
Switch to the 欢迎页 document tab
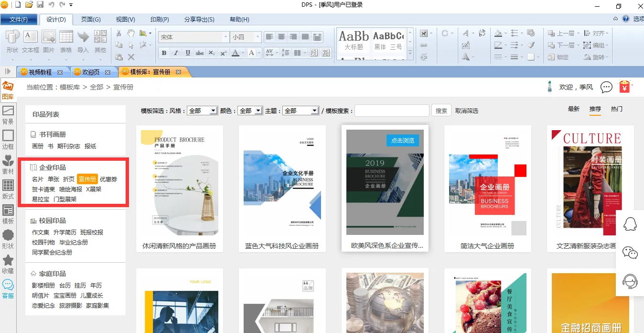[91, 72]
